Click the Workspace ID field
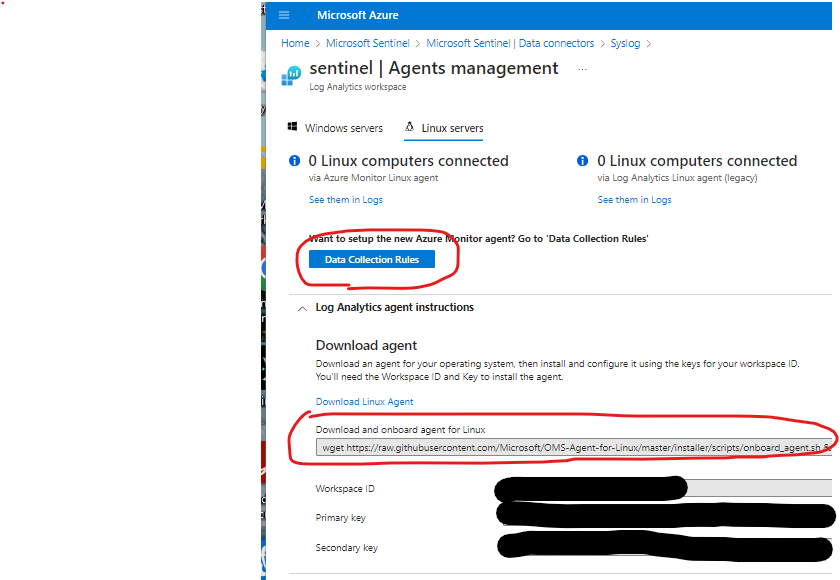The image size is (840, 580). coord(663,488)
